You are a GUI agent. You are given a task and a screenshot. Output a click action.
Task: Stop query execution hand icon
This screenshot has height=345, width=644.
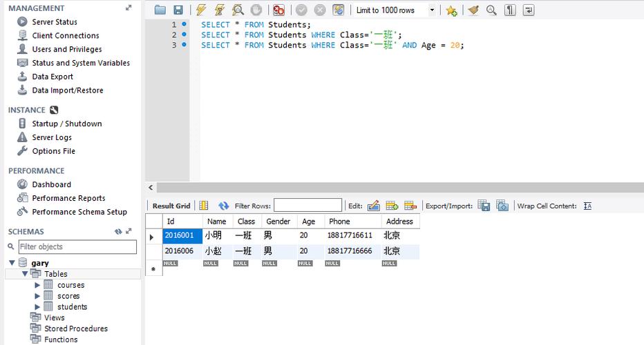click(256, 10)
